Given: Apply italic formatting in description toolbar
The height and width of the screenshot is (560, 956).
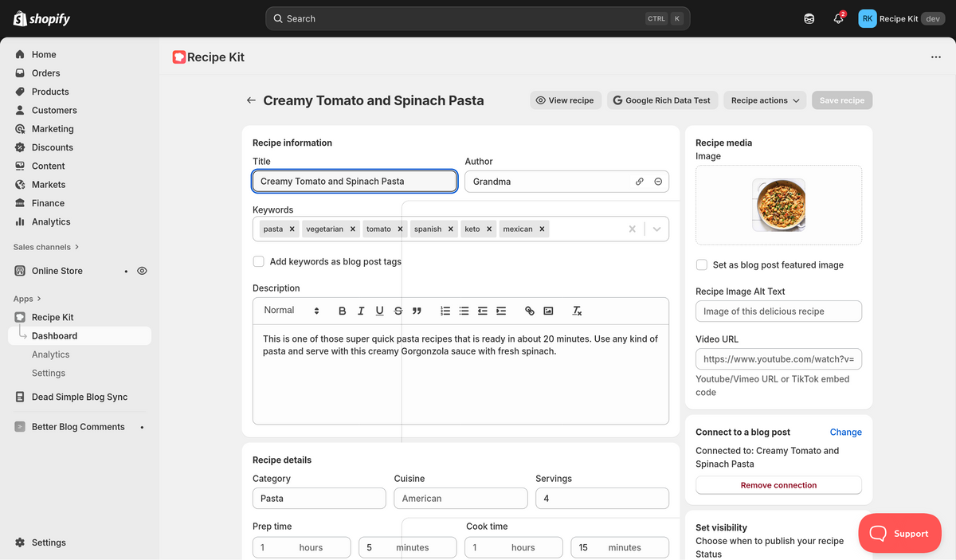Looking at the screenshot, I should point(361,311).
